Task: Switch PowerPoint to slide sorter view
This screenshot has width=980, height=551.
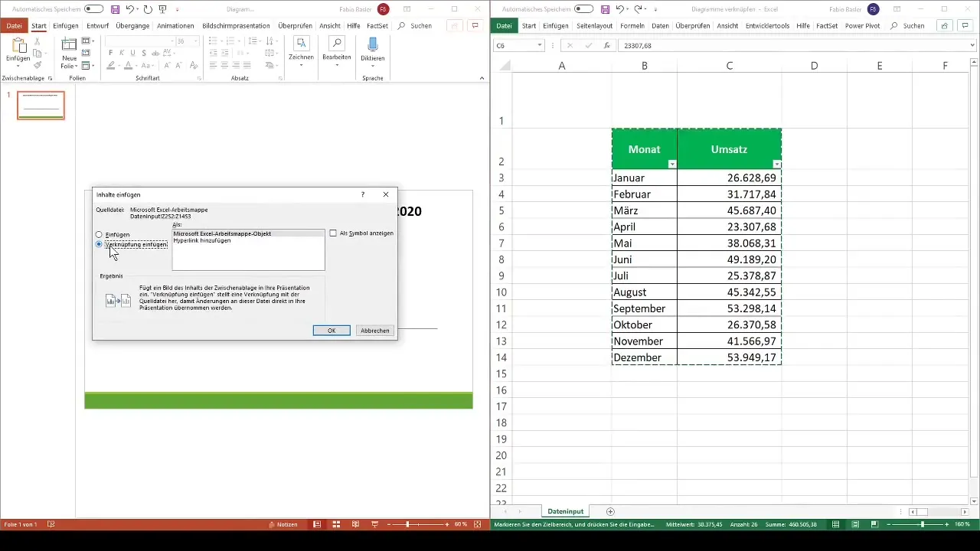Action: pos(335,524)
